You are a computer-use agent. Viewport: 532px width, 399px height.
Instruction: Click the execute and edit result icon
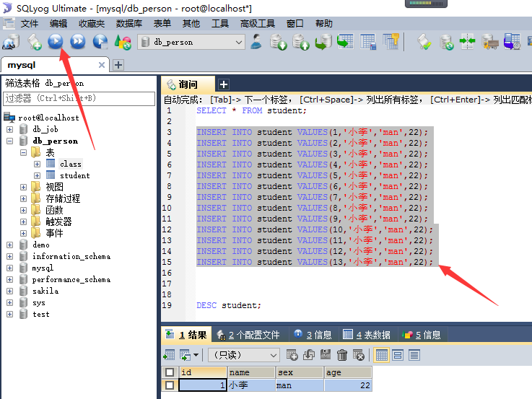pyautogui.click(x=100, y=42)
